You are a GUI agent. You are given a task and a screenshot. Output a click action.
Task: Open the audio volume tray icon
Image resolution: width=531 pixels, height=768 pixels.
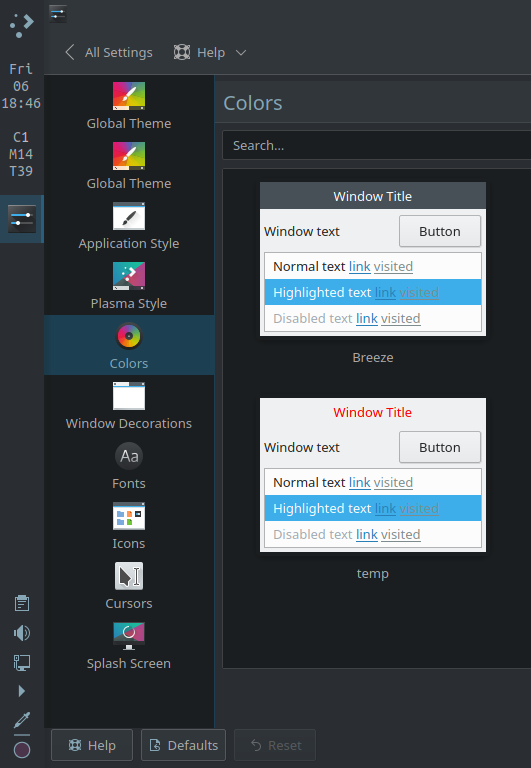[22, 633]
